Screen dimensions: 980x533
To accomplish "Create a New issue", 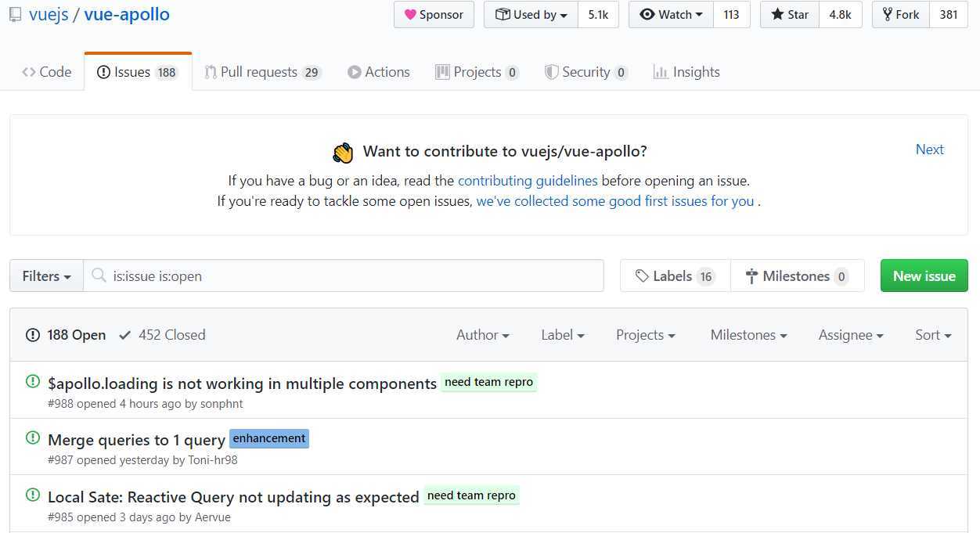I will pyautogui.click(x=924, y=276).
